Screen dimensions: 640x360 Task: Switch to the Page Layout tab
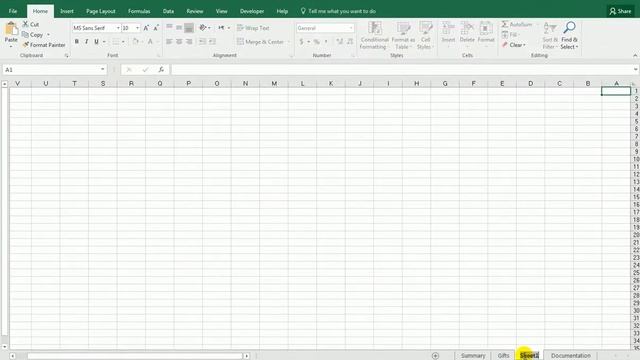click(101, 11)
